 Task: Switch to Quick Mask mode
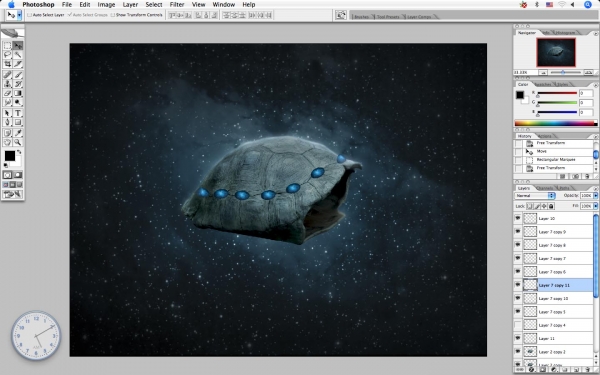coord(18,175)
